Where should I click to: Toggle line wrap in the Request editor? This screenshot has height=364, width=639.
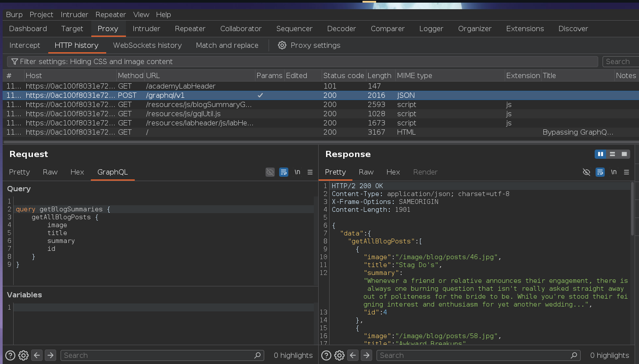tap(284, 172)
